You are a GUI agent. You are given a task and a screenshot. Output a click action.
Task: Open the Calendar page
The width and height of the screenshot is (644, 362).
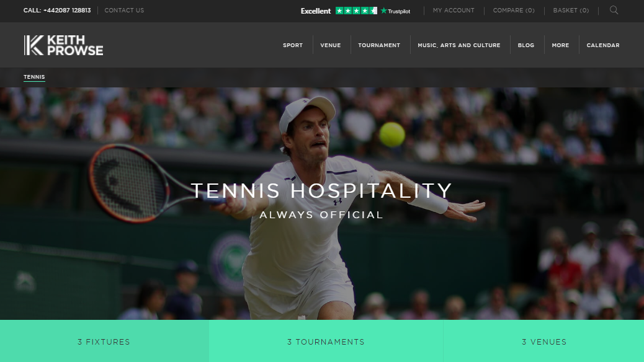click(x=603, y=45)
